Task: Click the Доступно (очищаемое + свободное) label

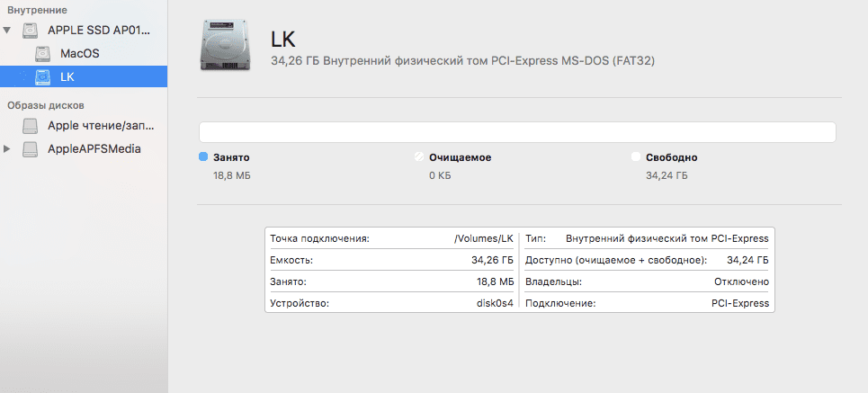Action: [615, 260]
